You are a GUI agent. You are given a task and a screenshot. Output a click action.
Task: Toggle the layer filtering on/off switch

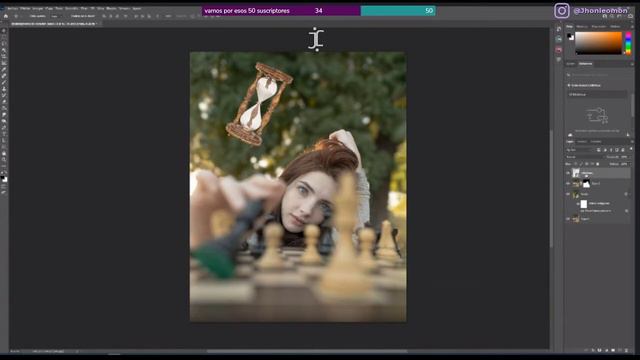coord(631,150)
